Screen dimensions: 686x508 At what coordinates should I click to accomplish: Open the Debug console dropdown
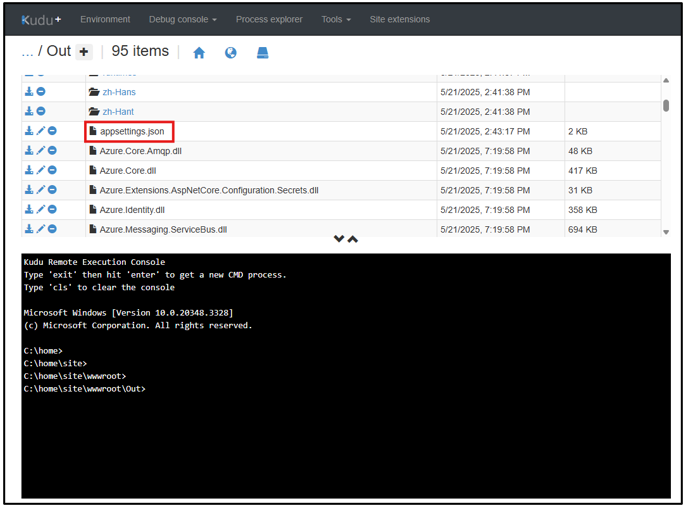coord(182,19)
